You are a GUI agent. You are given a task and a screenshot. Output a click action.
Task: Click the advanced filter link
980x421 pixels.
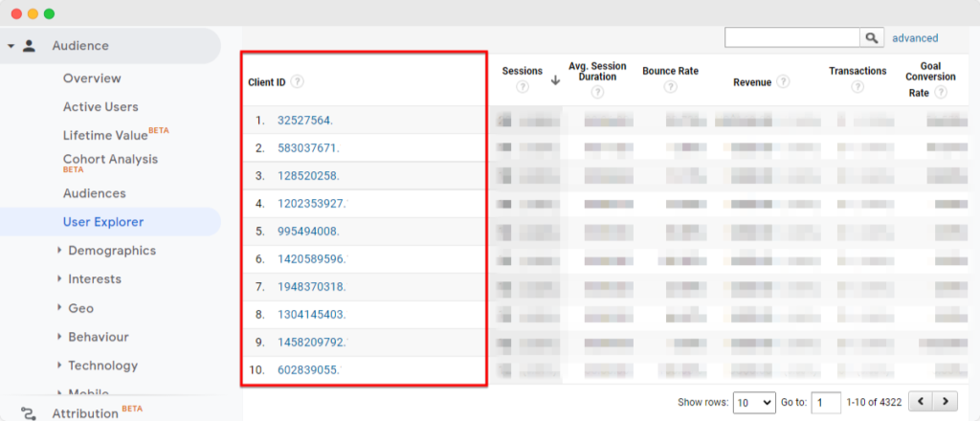click(x=915, y=38)
